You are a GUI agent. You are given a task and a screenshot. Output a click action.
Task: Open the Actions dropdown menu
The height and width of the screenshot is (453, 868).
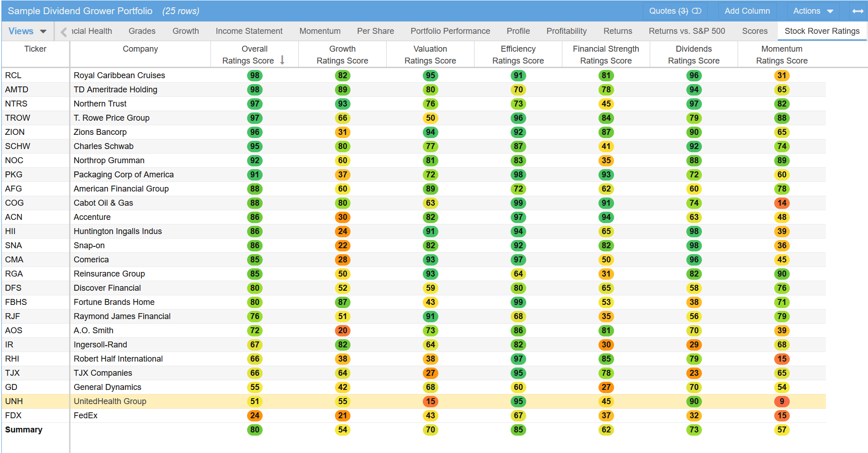pos(813,11)
